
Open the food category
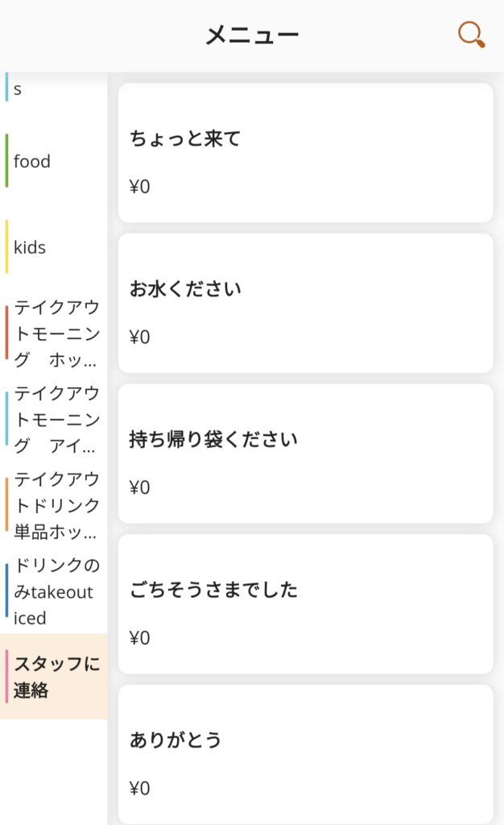(x=32, y=161)
